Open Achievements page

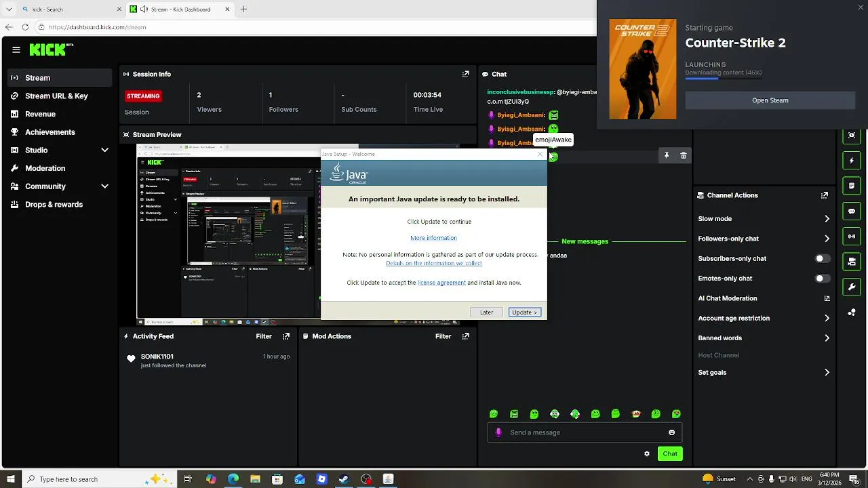[x=60, y=132]
